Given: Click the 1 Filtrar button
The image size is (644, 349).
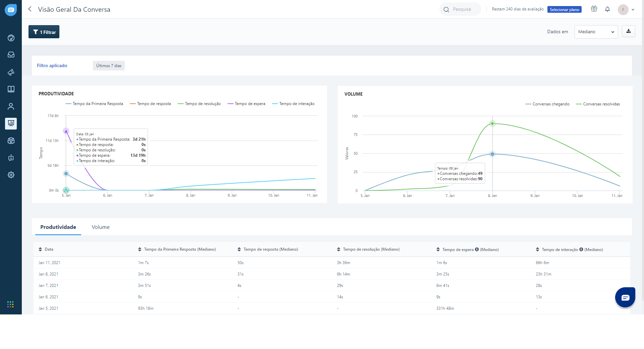Looking at the screenshot, I should click(44, 32).
